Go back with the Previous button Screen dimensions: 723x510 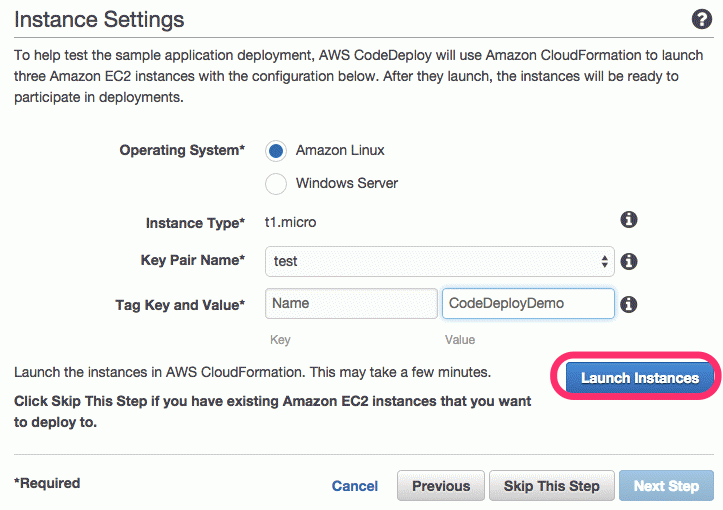[441, 486]
